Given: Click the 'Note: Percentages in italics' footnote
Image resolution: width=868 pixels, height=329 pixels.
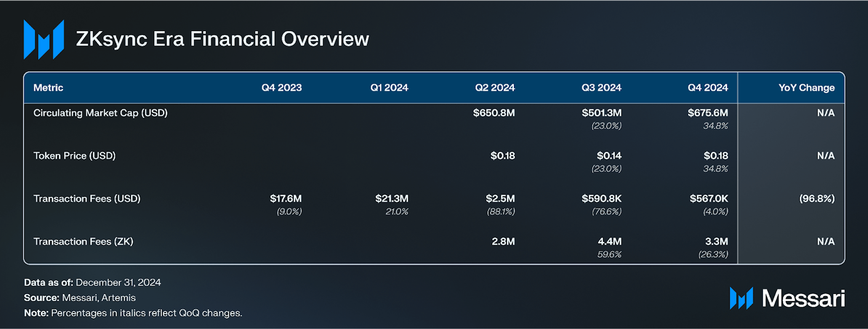Looking at the screenshot, I should tap(133, 314).
